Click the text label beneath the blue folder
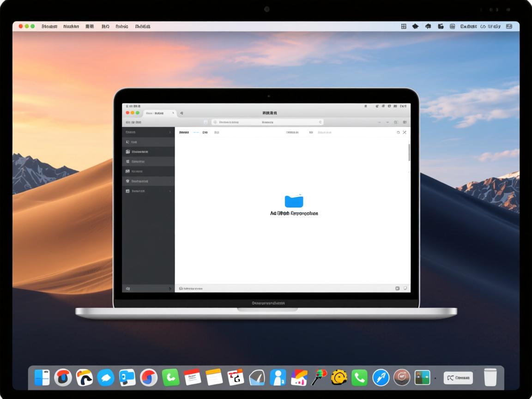This screenshot has width=532, height=399. point(294,214)
